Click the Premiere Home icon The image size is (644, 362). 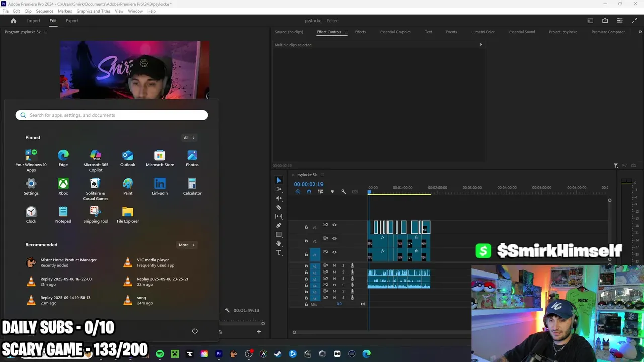[x=14, y=21]
